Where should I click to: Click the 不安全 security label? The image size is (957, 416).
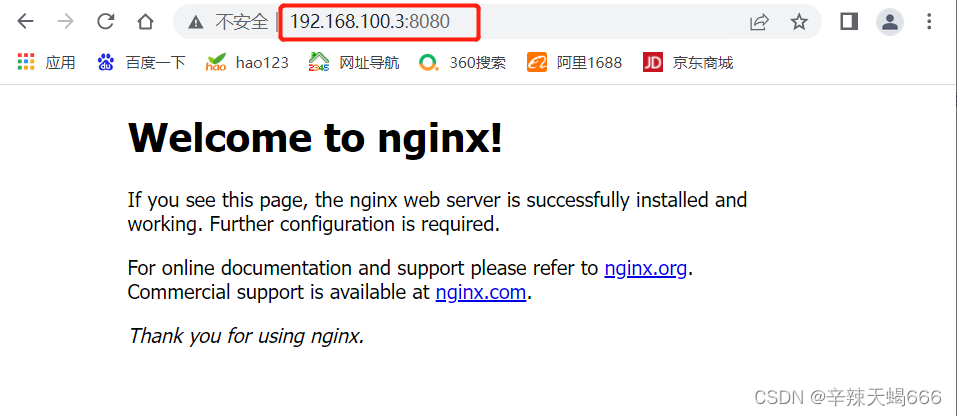242,23
